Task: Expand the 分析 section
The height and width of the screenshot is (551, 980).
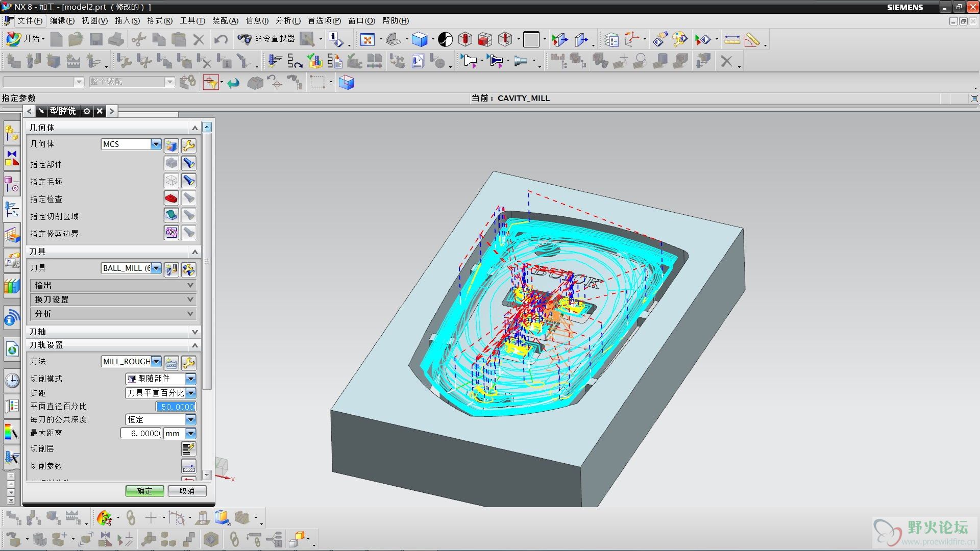Action: [113, 314]
